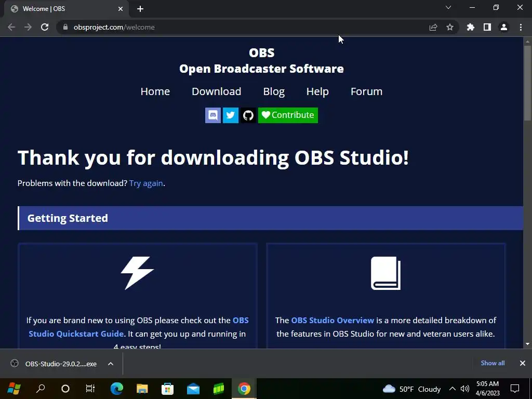532x399 pixels.
Task: Open the Extensions puzzle icon
Action: click(471, 27)
